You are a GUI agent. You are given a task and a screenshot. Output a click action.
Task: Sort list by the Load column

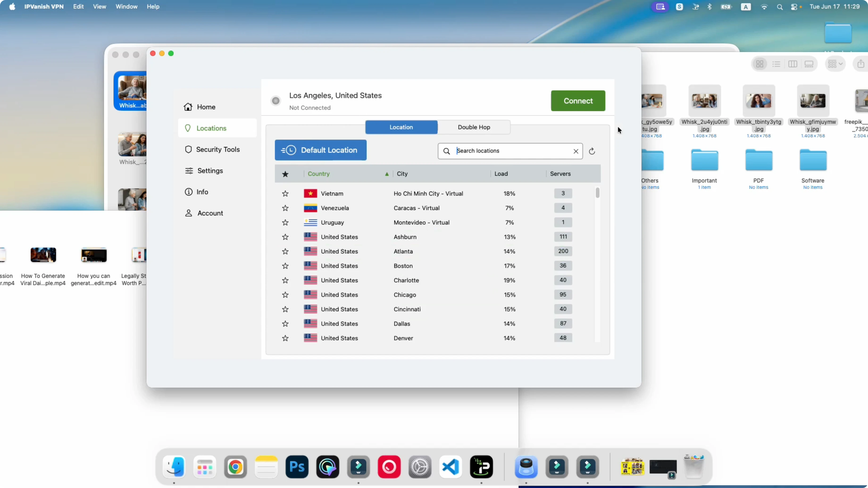pos(501,174)
